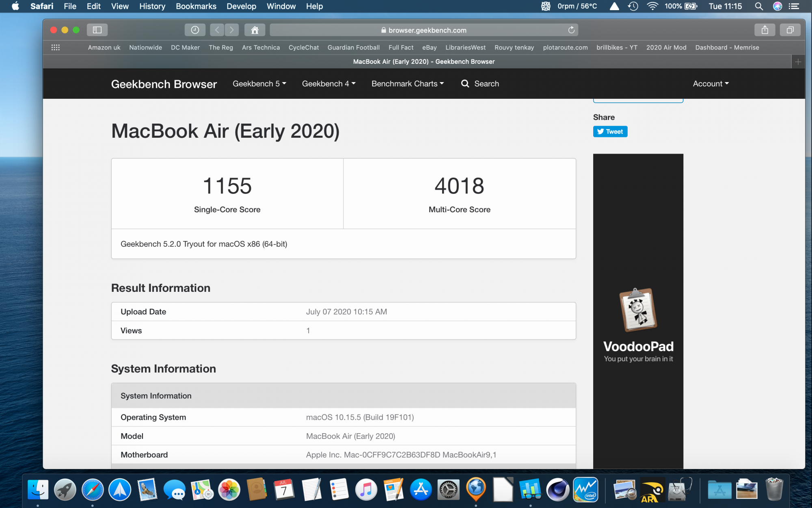Open Time Machine menu bar icon
812x508 pixels.
tap(633, 6)
